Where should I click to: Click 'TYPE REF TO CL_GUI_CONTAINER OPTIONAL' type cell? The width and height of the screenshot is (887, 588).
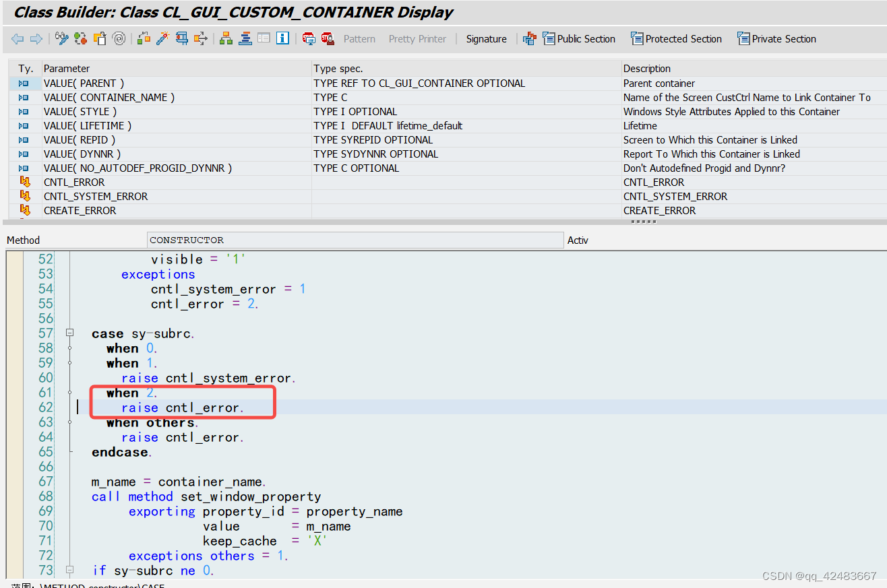[x=466, y=84]
